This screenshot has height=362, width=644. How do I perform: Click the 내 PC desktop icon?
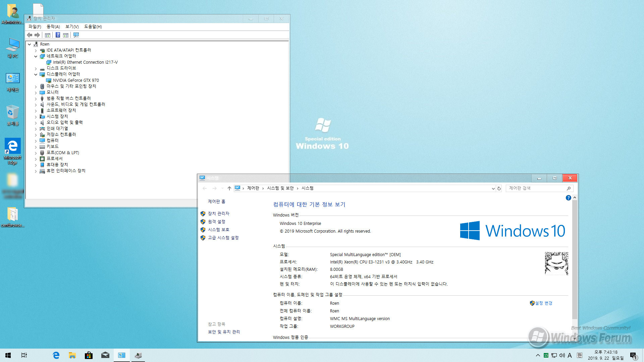pos(13,48)
